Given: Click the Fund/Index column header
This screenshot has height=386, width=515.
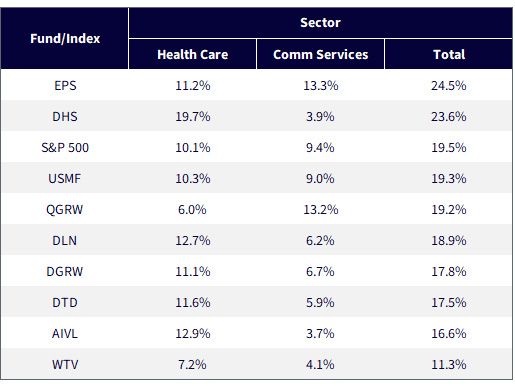Looking at the screenshot, I should point(65,39).
